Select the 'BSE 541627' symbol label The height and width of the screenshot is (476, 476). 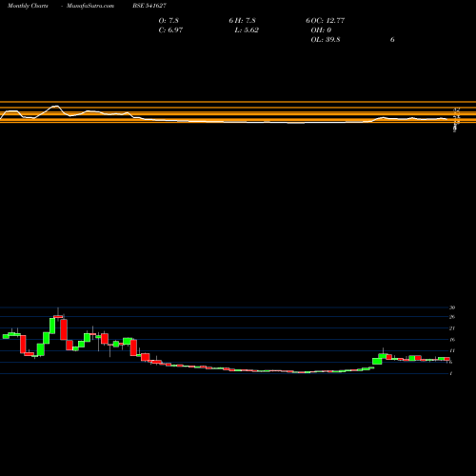149,6
